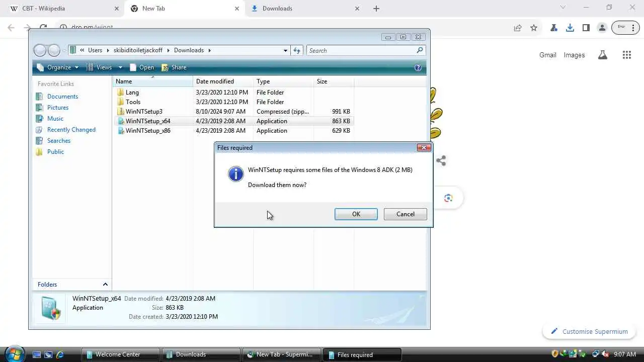
Task: Open the browser tab search chevron
Action: [563, 8]
